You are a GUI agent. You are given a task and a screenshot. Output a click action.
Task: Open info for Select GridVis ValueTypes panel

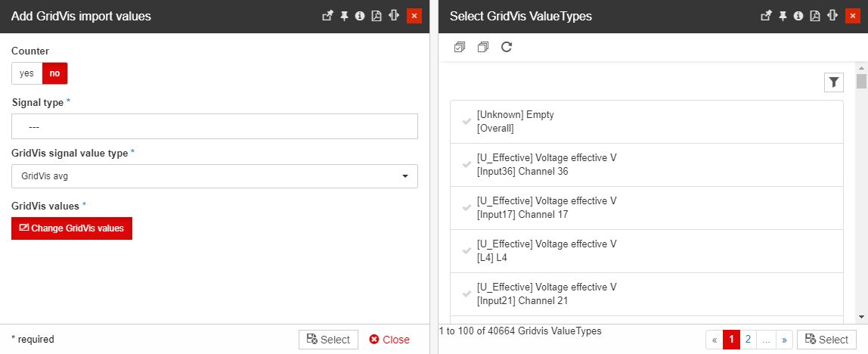[x=798, y=16]
